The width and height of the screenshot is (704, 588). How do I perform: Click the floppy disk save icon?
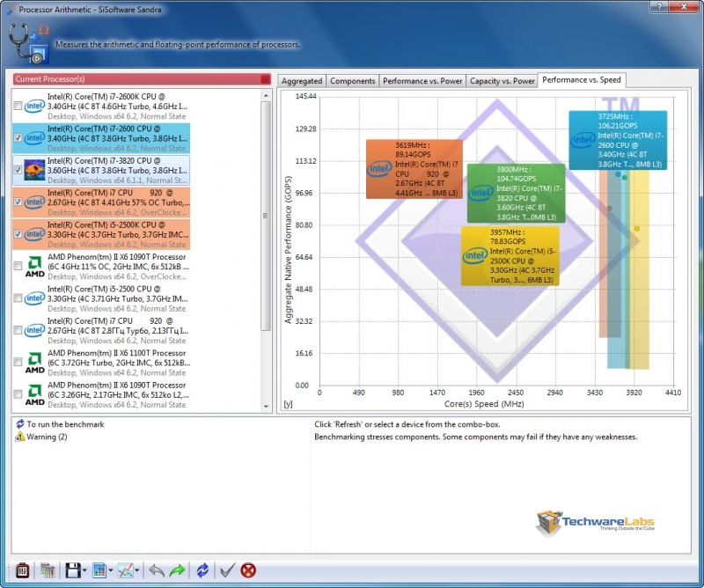coord(73,570)
